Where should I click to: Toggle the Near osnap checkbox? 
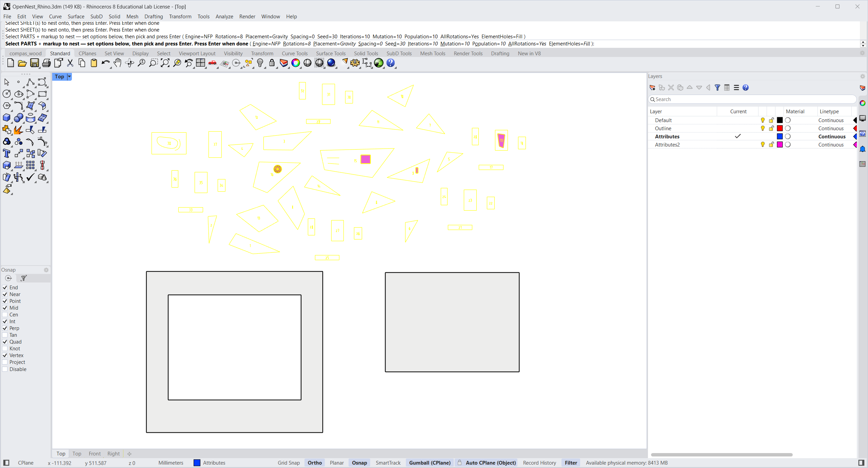pos(5,294)
